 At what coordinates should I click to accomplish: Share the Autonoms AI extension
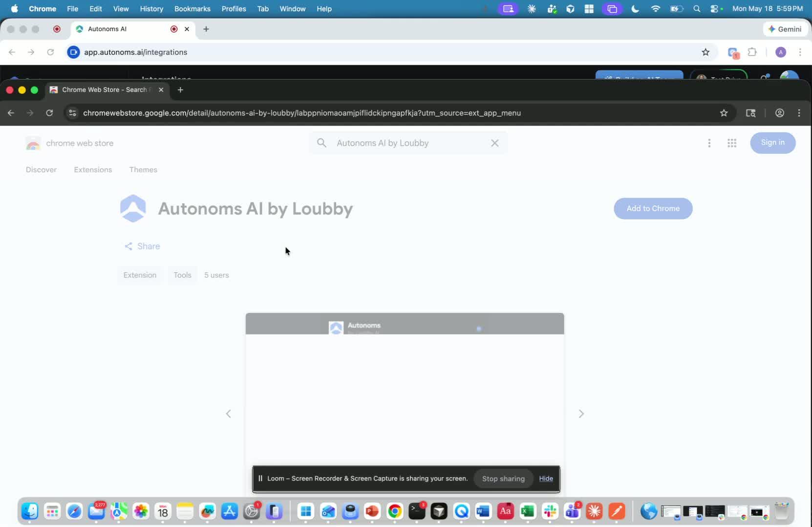pos(142,246)
